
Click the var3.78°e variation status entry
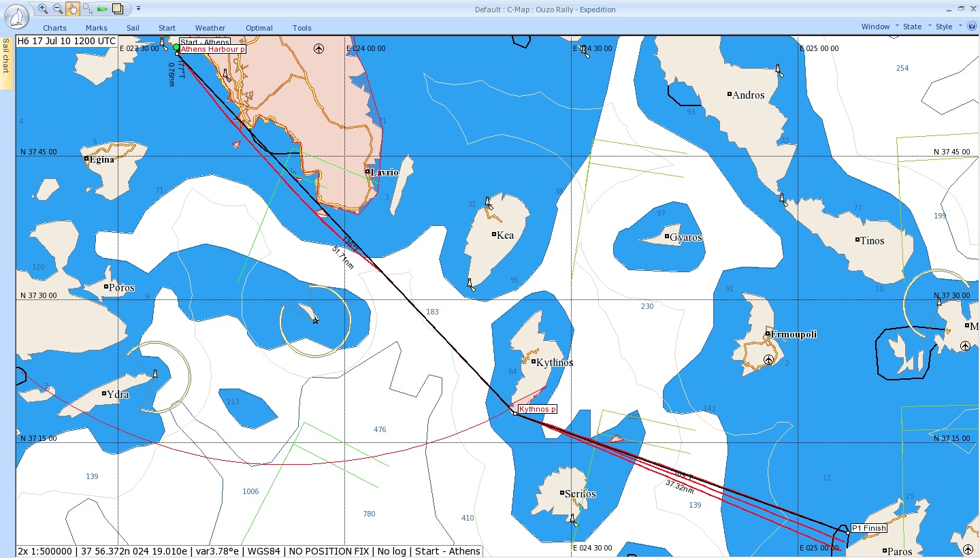point(219,551)
